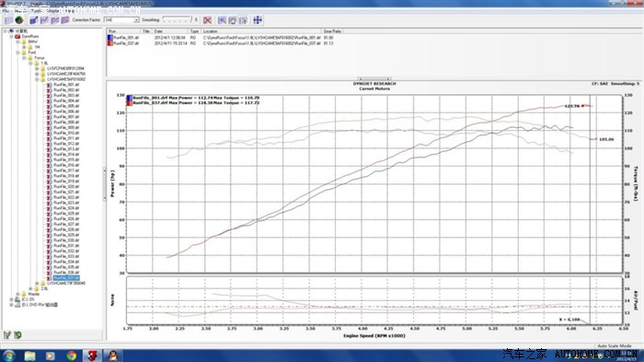Click the Windows Start orb
Screen dimensions: 644x362
click(8, 356)
